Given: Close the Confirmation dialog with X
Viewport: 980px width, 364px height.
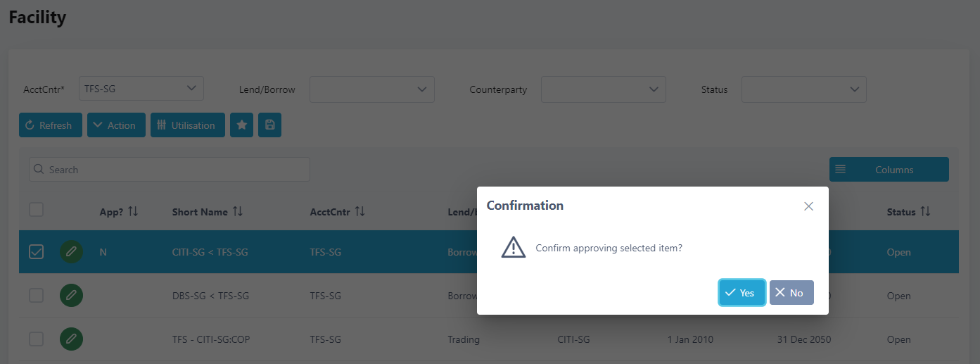Looking at the screenshot, I should pyautogui.click(x=808, y=206).
